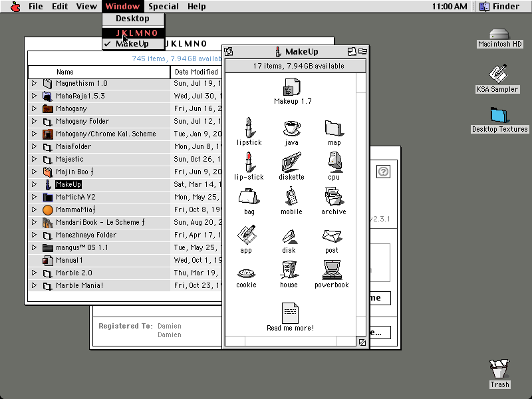The image size is (532, 399).
Task: Select the cookie icon
Action: (246, 273)
